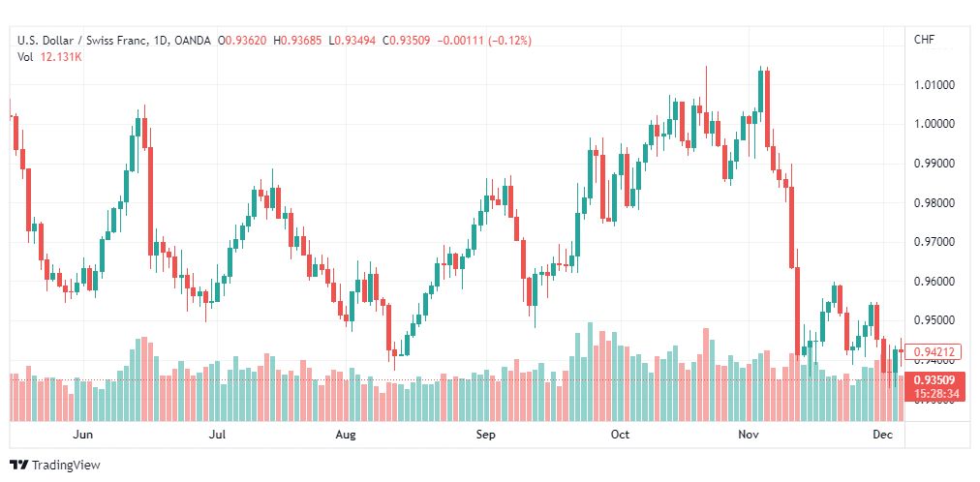The image size is (980, 482).
Task: Click the Nov label on time axis
Action: click(748, 436)
